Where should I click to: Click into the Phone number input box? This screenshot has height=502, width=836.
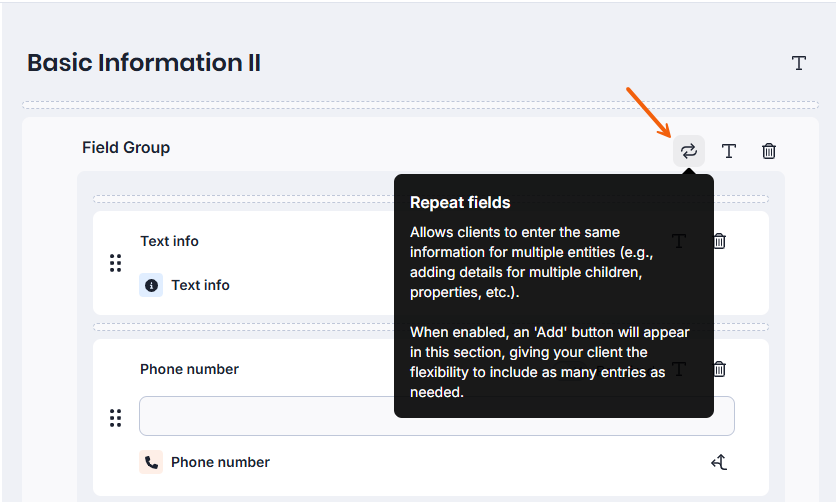pos(437,416)
